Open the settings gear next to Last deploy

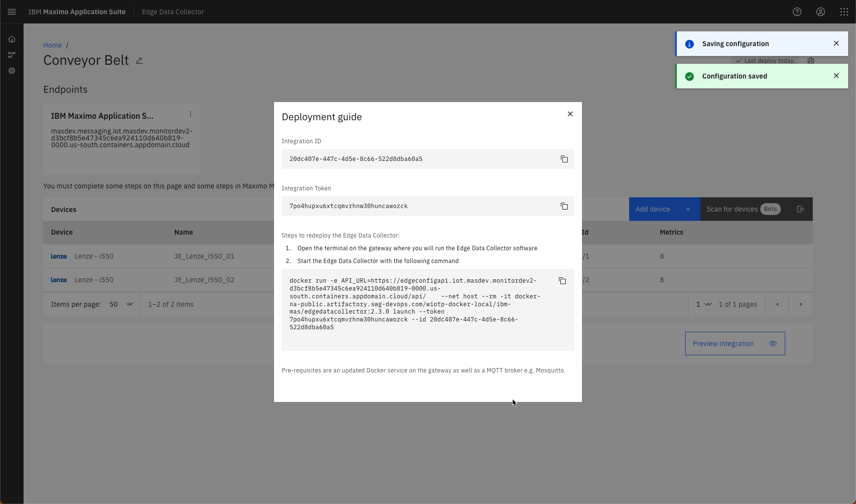(x=811, y=61)
